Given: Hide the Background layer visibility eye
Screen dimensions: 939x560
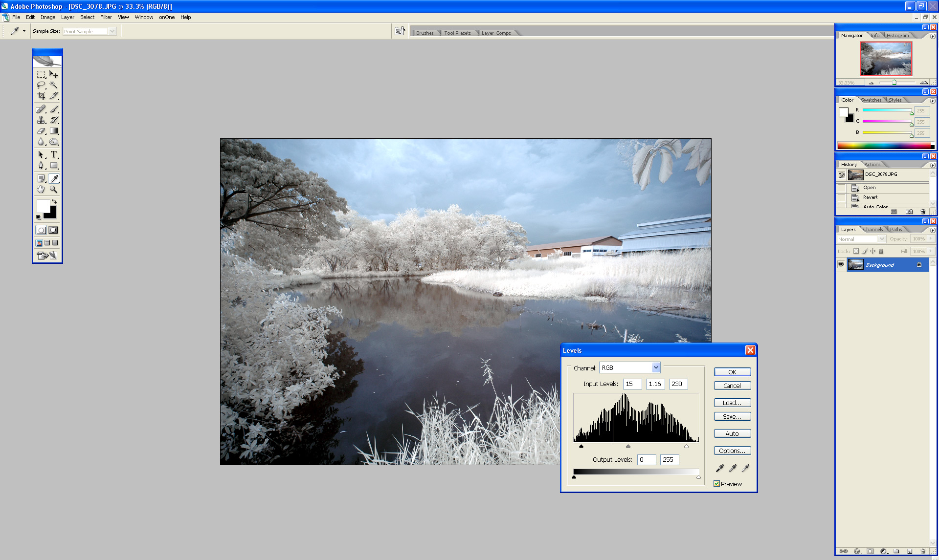Looking at the screenshot, I should pyautogui.click(x=841, y=264).
